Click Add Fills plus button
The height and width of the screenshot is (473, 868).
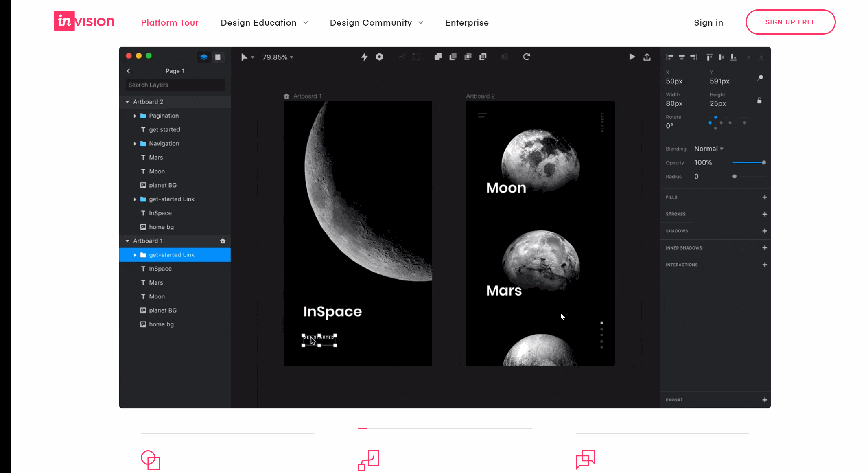(x=765, y=197)
